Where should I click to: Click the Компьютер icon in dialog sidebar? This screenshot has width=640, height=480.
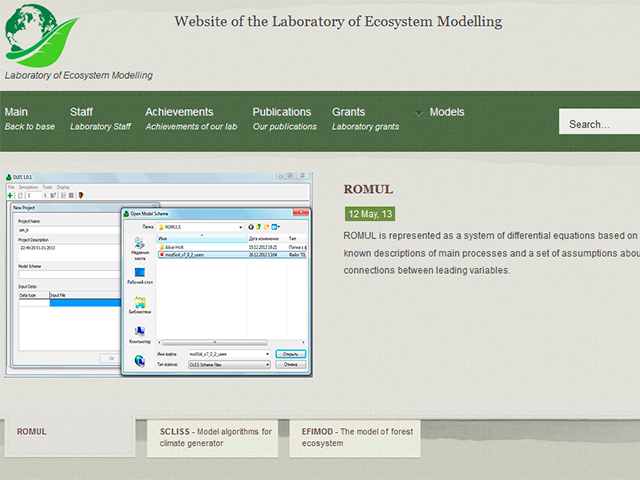[x=139, y=334]
